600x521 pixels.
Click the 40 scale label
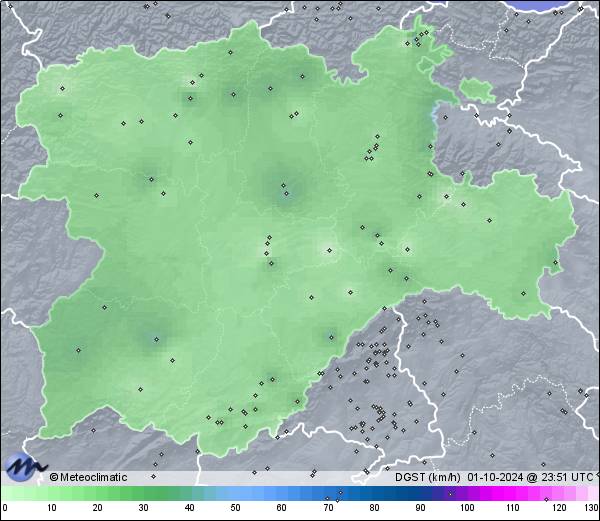pyautogui.click(x=189, y=508)
